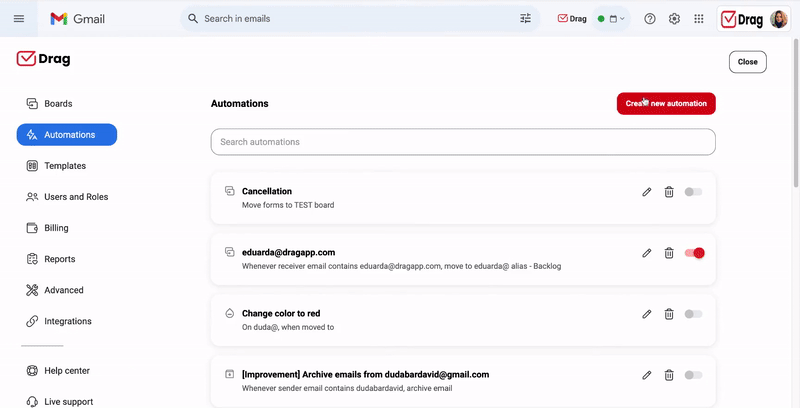Open Boards in the sidebar
This screenshot has width=800, height=408.
coord(49,104)
